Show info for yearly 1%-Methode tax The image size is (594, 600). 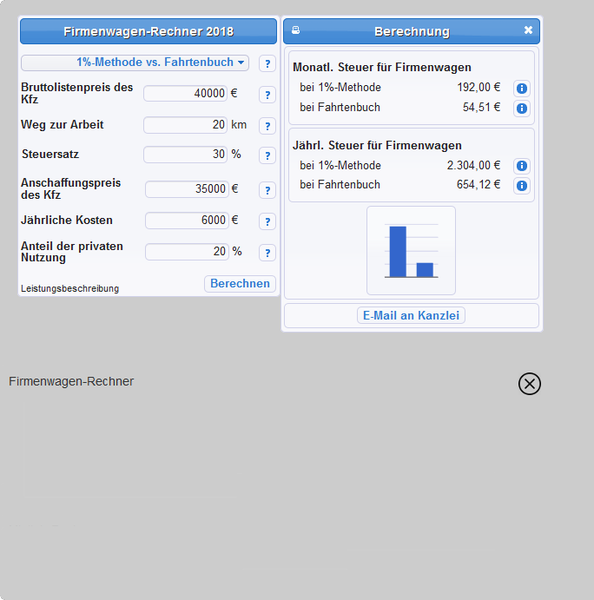click(522, 166)
